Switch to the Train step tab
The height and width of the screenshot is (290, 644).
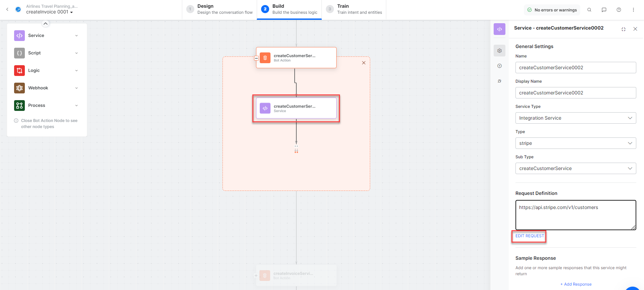[x=354, y=9]
